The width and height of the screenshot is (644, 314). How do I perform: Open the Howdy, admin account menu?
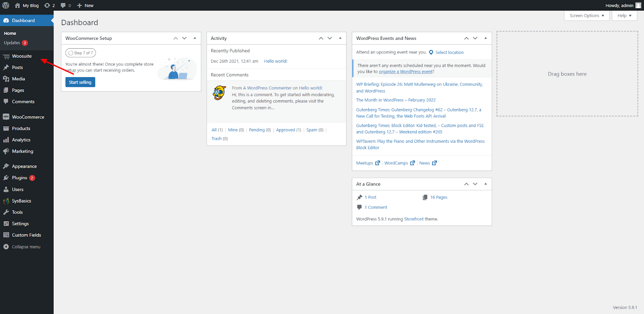coord(619,6)
